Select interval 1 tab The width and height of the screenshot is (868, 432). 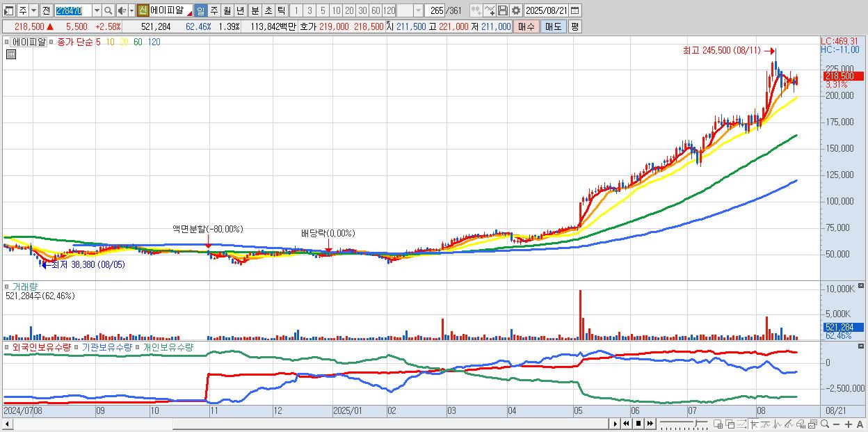(296, 10)
